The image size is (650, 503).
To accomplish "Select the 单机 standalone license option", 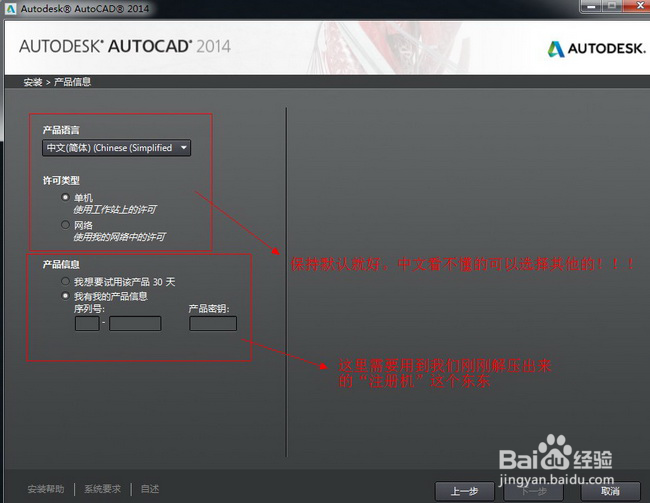I will [x=65, y=197].
